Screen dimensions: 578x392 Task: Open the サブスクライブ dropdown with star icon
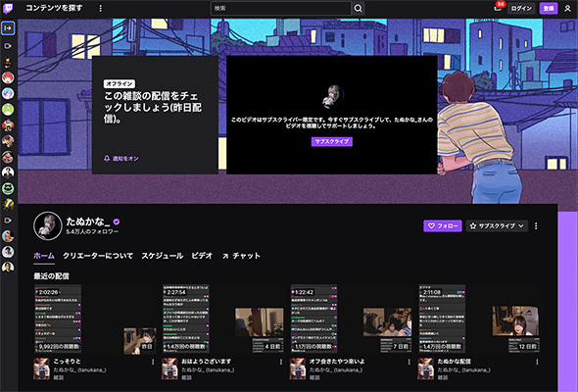(x=497, y=225)
